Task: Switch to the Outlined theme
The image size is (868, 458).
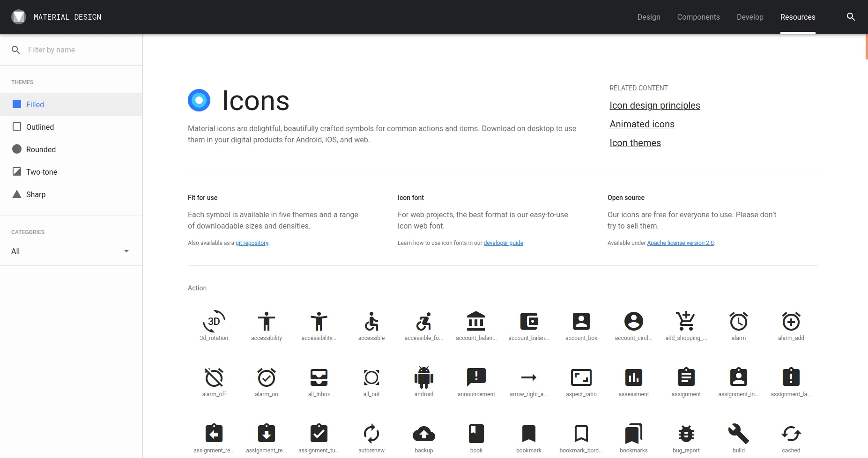Action: tap(71, 127)
